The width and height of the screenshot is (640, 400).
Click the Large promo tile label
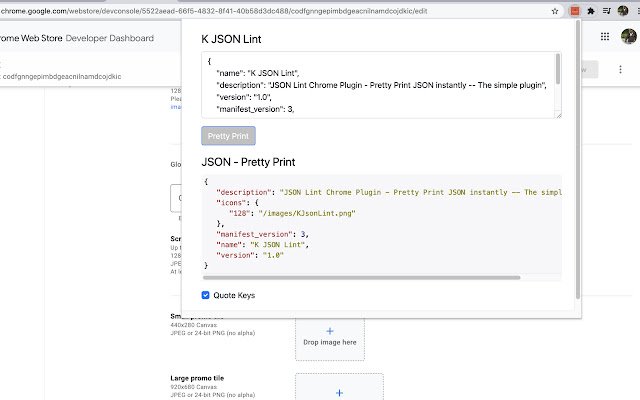[197, 378]
